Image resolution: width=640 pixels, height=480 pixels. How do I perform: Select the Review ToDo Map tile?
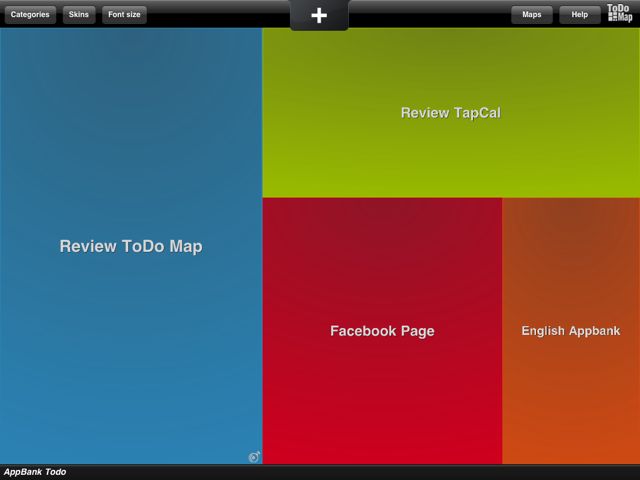[x=131, y=246]
